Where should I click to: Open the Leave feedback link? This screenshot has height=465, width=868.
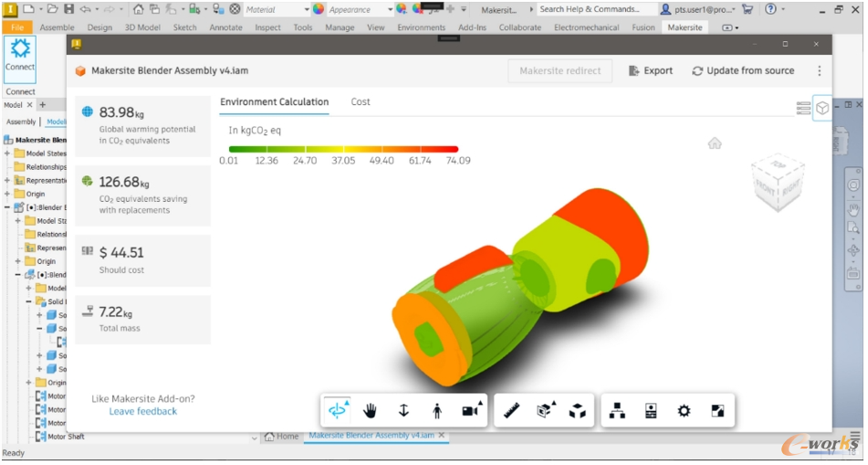coord(142,411)
